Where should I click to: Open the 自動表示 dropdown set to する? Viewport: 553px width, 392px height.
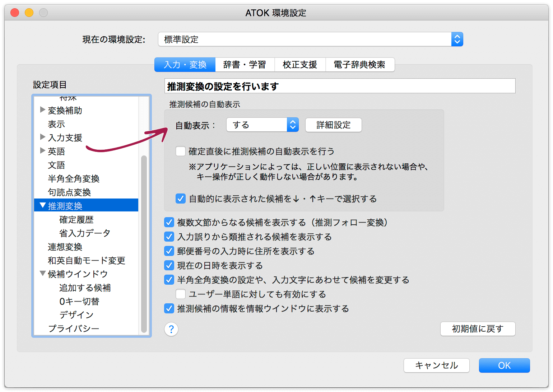click(x=262, y=125)
